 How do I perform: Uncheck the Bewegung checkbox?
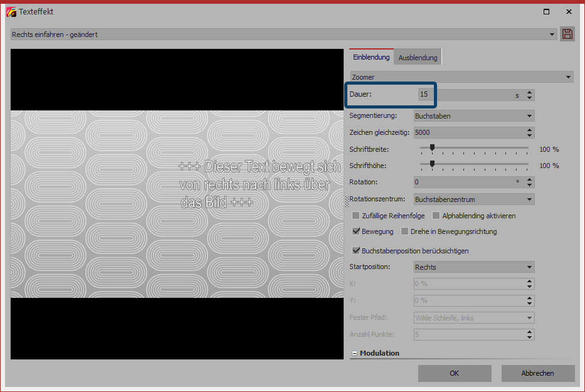[356, 231]
